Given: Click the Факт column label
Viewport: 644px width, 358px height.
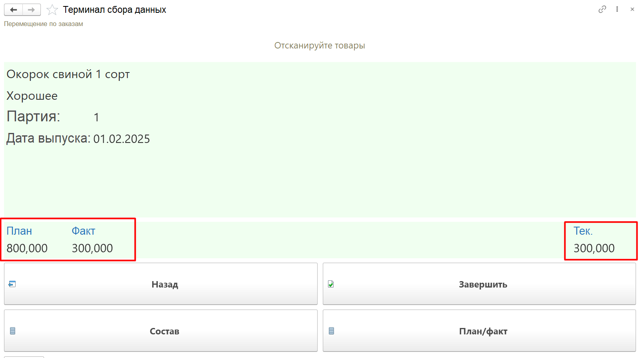Looking at the screenshot, I should (83, 231).
